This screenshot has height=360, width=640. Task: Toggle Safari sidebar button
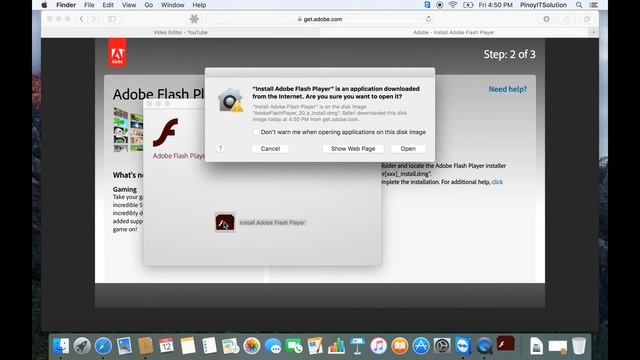tap(111, 19)
